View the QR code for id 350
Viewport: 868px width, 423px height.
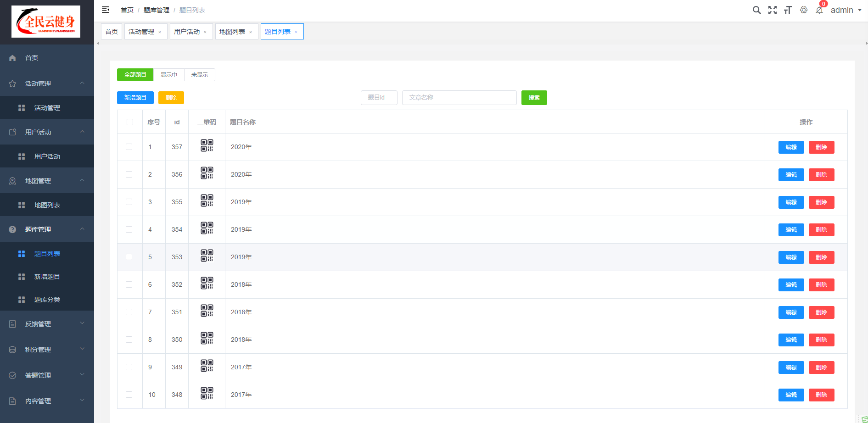point(207,338)
